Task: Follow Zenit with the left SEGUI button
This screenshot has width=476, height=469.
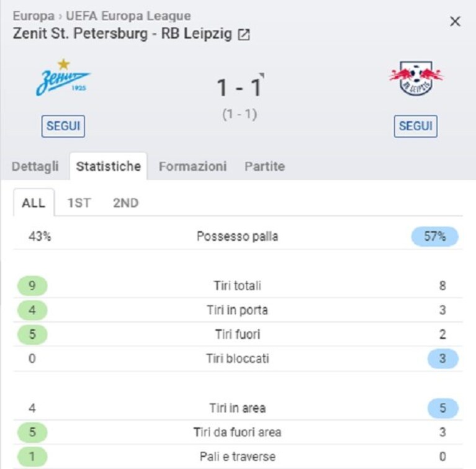Action: pyautogui.click(x=63, y=126)
